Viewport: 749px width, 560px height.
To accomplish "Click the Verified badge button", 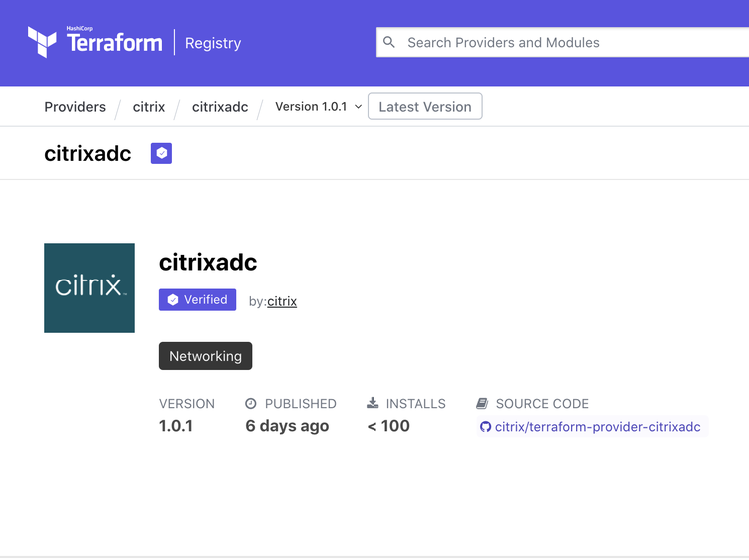I will point(198,299).
